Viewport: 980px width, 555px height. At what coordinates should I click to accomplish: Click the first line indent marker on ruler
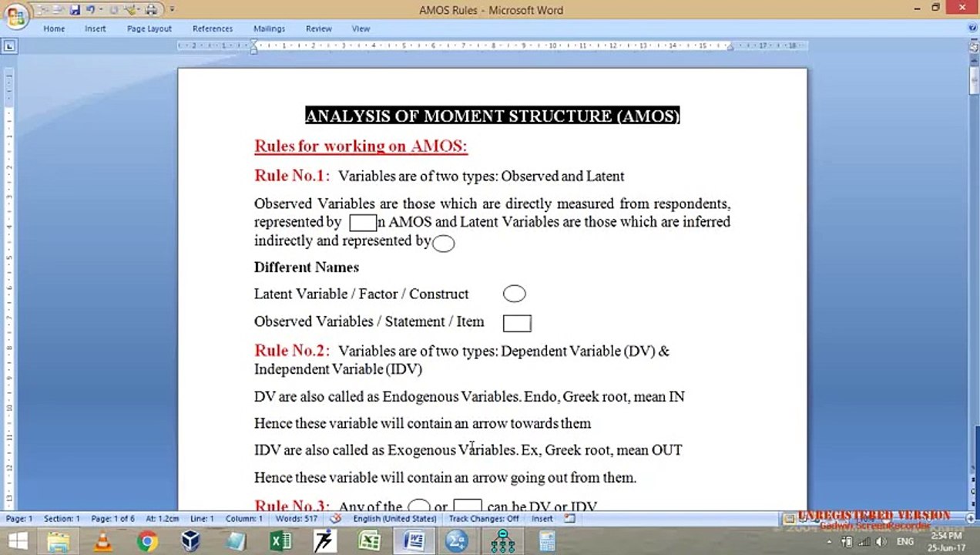(x=253, y=42)
